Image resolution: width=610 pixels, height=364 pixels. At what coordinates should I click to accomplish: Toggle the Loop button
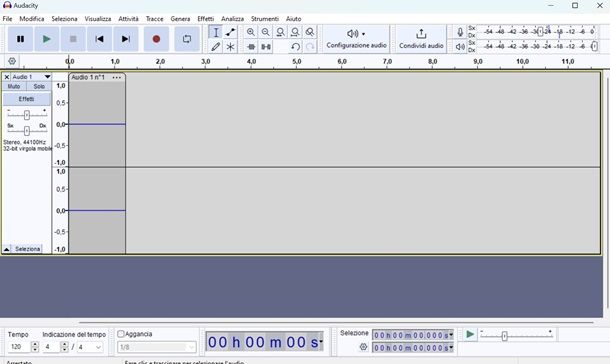pyautogui.click(x=187, y=39)
